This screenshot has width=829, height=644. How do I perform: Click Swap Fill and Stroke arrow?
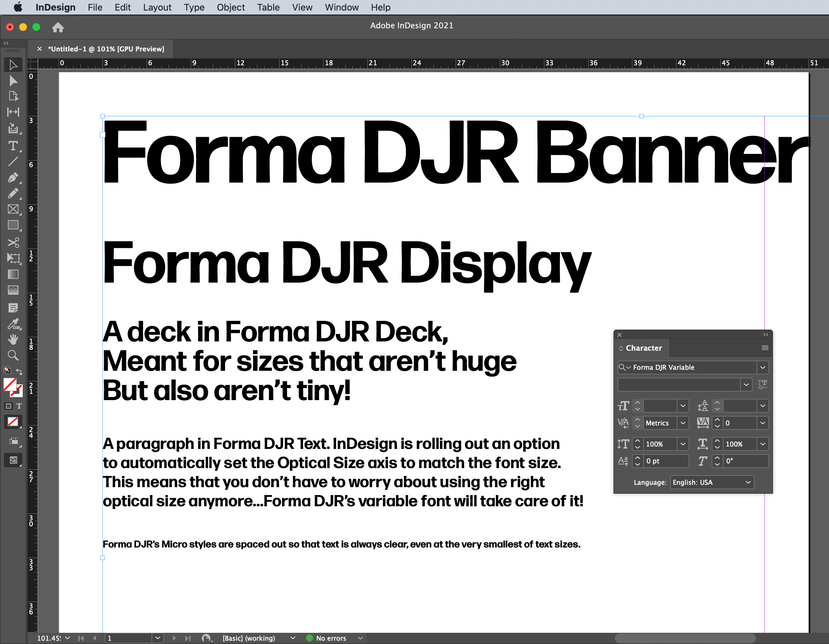pos(19,371)
